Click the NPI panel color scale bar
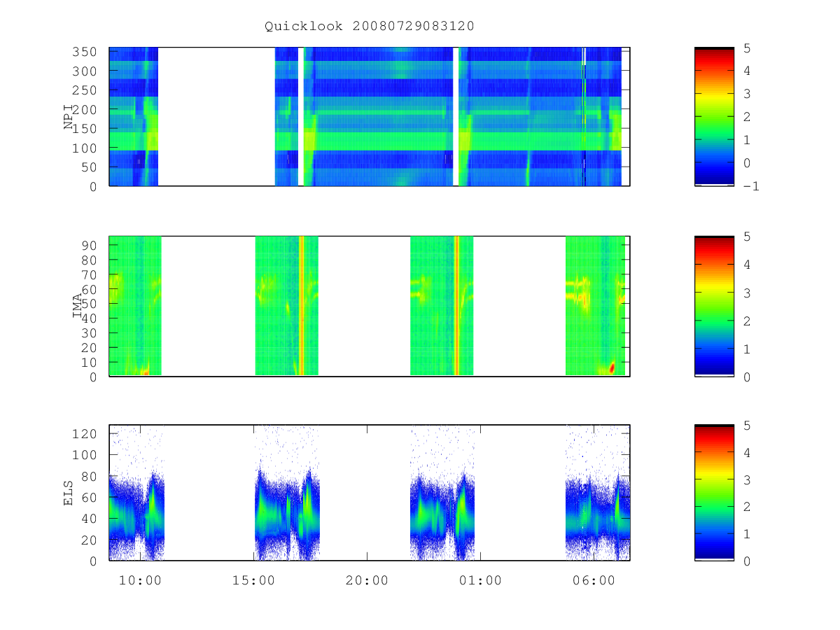This screenshot has height=630, width=840. [x=714, y=117]
